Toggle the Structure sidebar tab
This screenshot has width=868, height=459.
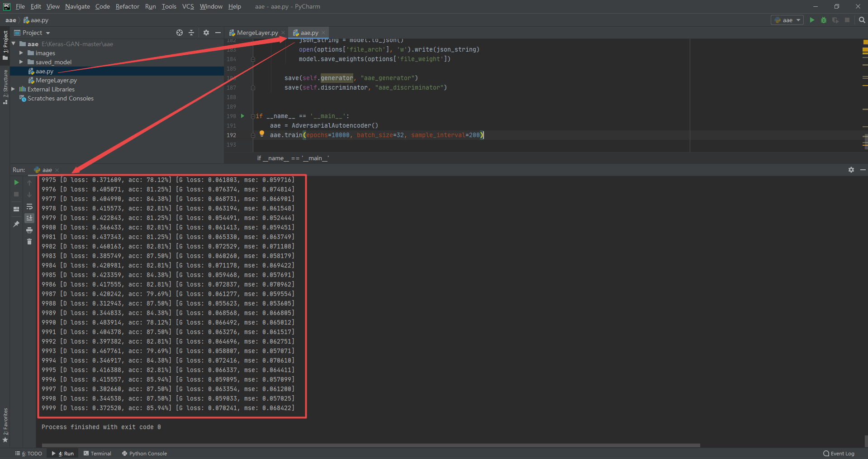(x=5, y=87)
